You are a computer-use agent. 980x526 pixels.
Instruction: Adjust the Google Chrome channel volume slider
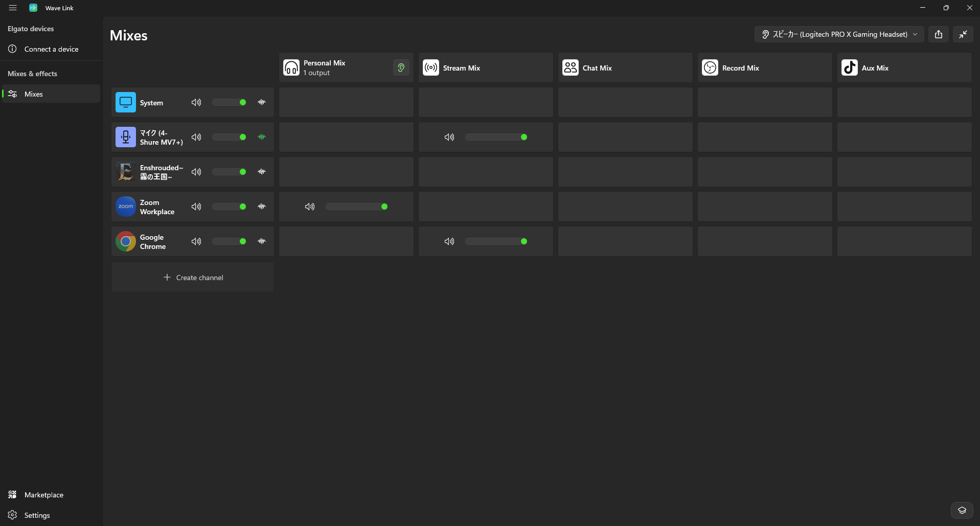click(229, 241)
